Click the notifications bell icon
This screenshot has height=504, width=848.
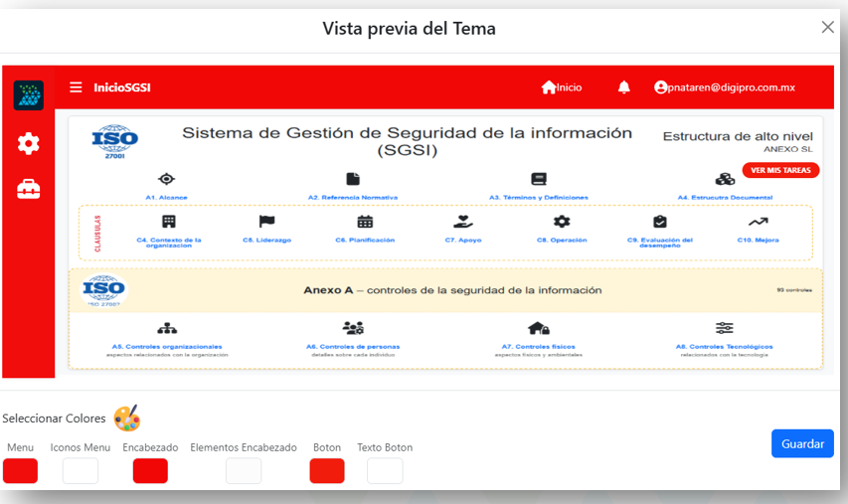pos(624,87)
